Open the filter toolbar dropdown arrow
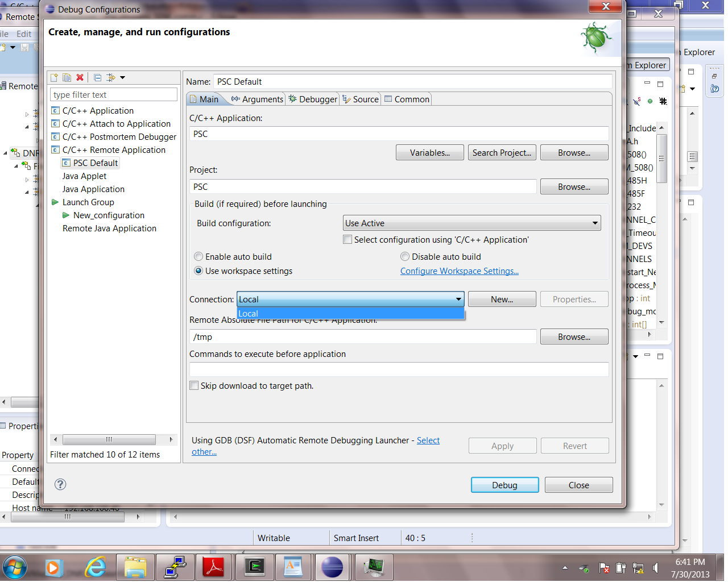The height and width of the screenshot is (582, 728). click(x=122, y=77)
